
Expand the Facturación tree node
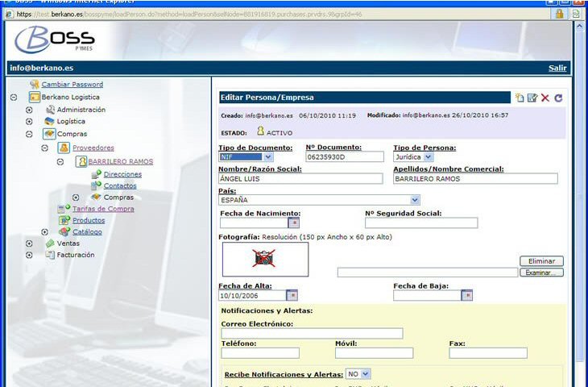tap(29, 255)
